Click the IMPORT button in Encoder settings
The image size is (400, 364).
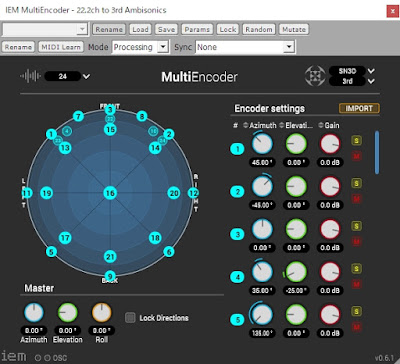pos(359,108)
